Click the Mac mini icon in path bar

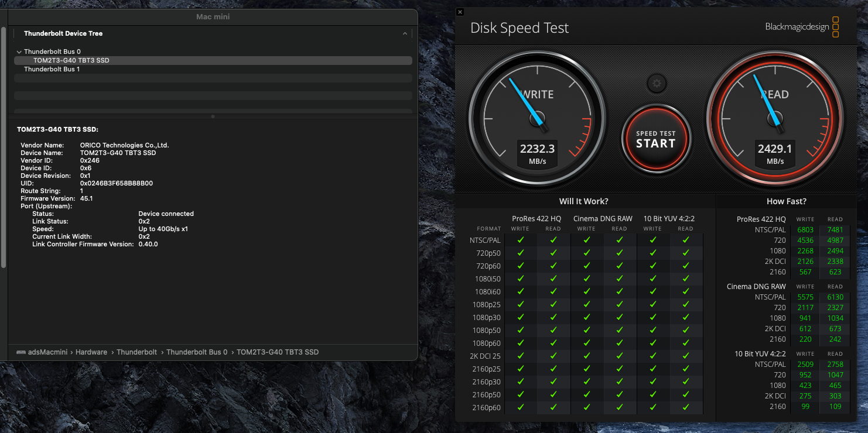21,352
